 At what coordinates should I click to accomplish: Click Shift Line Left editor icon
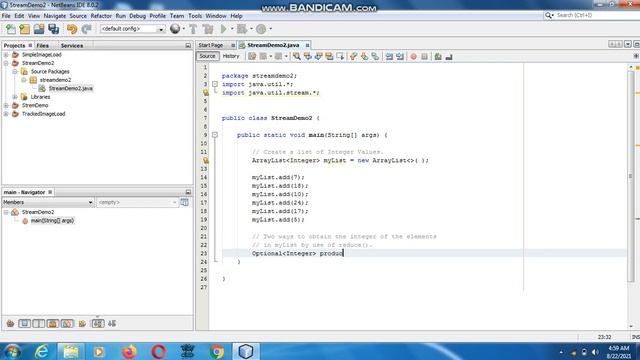[x=389, y=56]
